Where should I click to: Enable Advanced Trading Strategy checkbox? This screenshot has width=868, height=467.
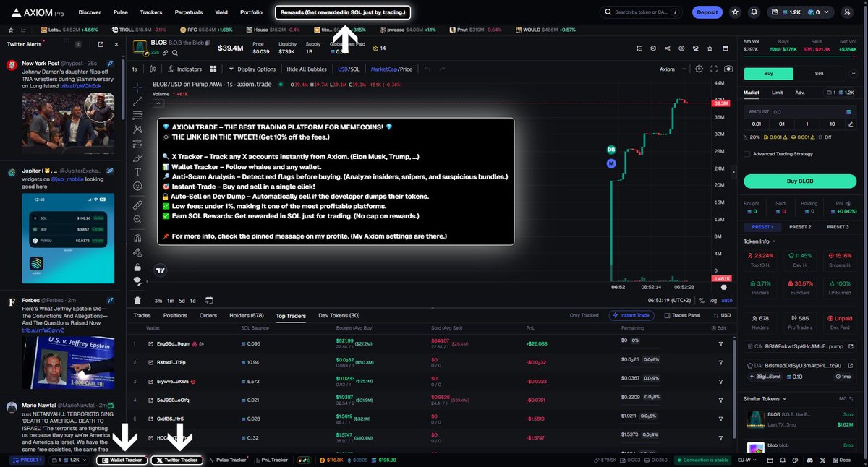tap(747, 153)
